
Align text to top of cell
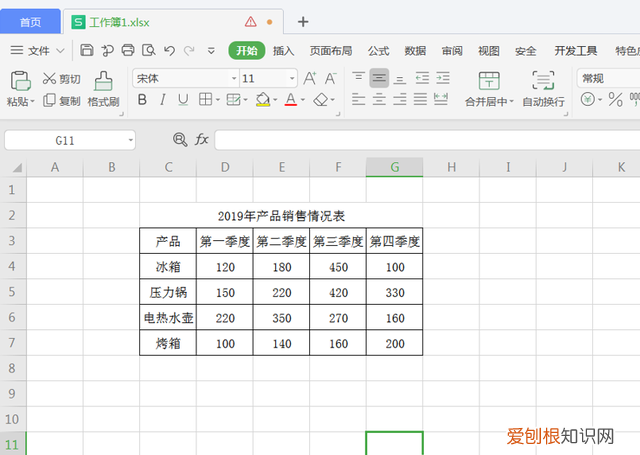tap(358, 78)
